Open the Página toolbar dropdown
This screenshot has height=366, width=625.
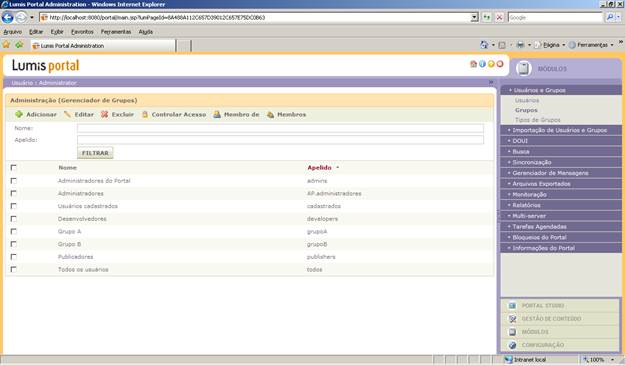[551, 45]
